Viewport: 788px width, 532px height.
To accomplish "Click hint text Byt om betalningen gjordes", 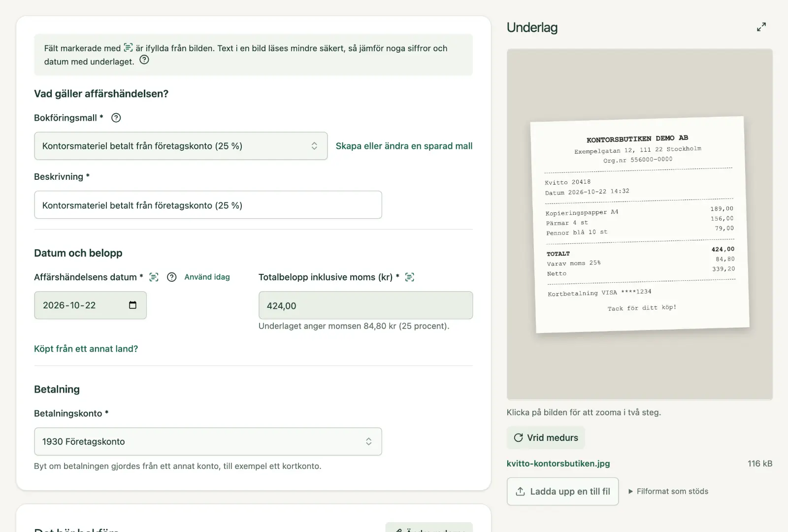I will tap(177, 466).
